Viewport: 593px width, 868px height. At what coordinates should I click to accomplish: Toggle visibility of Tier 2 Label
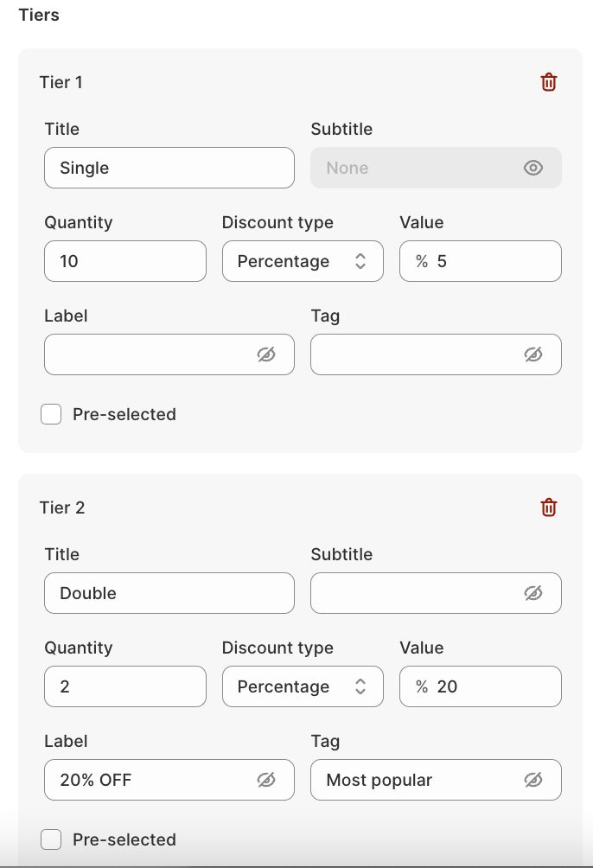266,780
